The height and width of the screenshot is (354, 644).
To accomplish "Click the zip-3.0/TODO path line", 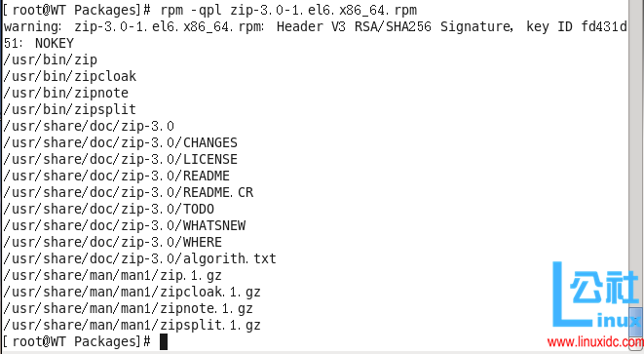I will [x=109, y=209].
